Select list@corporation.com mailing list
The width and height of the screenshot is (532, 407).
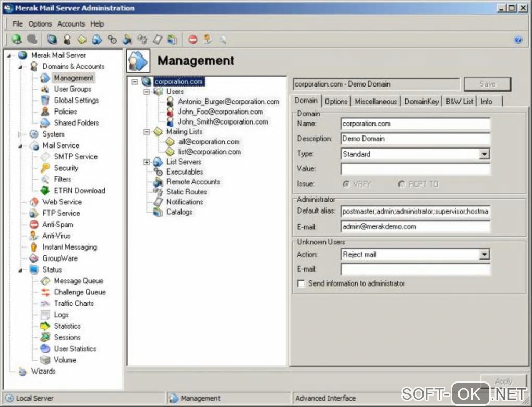tap(209, 152)
